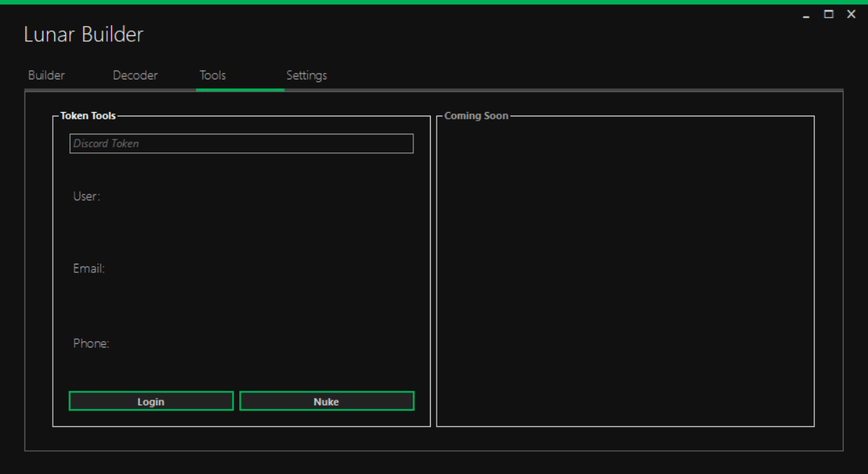Click the Token Tools group header
The image size is (868, 474).
87,116
